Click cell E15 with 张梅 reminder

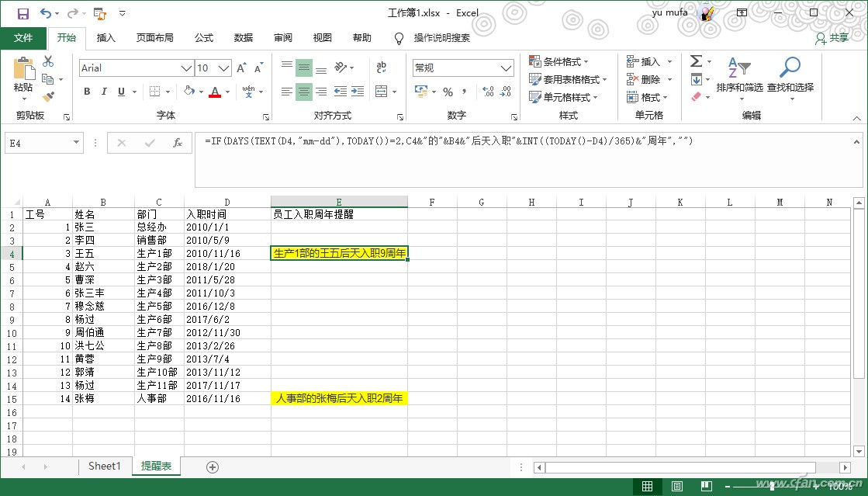(339, 399)
